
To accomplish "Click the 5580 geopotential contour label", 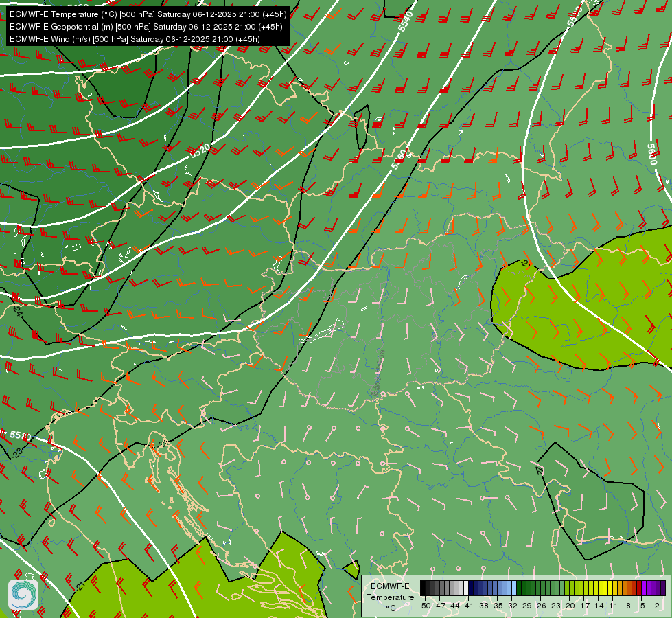I will 20,436.
